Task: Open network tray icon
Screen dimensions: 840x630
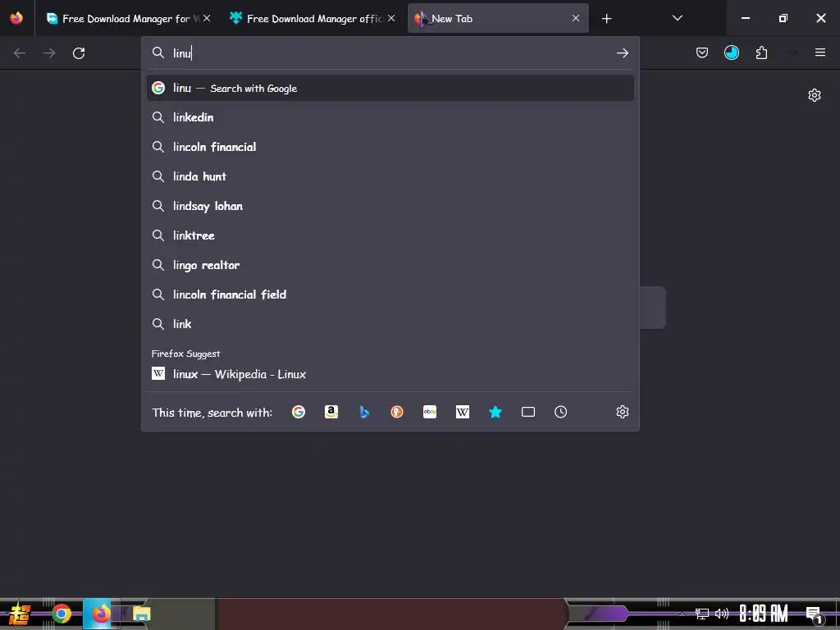Action: (702, 614)
